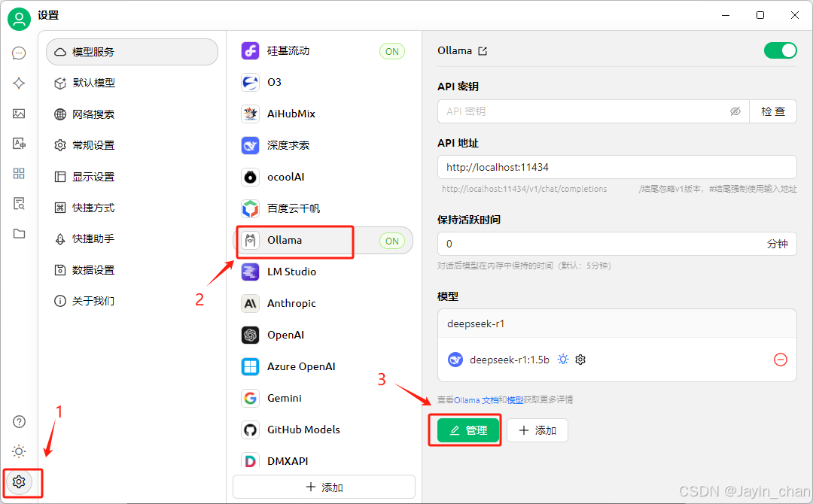Open 网络搜索 settings section

[132, 114]
